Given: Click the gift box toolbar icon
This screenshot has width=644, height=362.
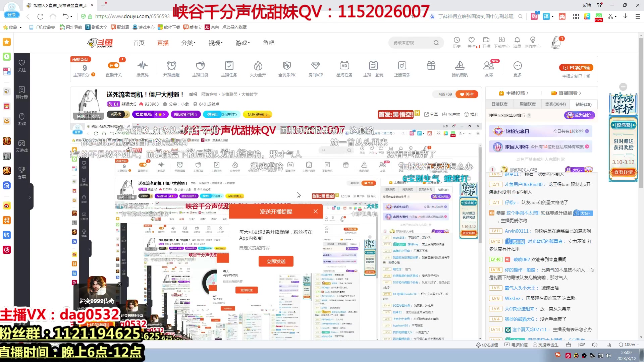Looking at the screenshot, I should (x=431, y=66).
